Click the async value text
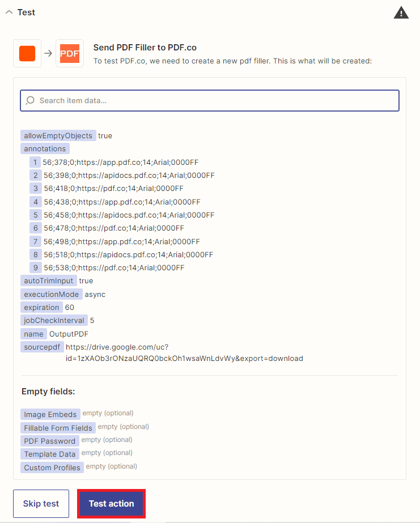The image size is (420, 523). [x=95, y=295]
